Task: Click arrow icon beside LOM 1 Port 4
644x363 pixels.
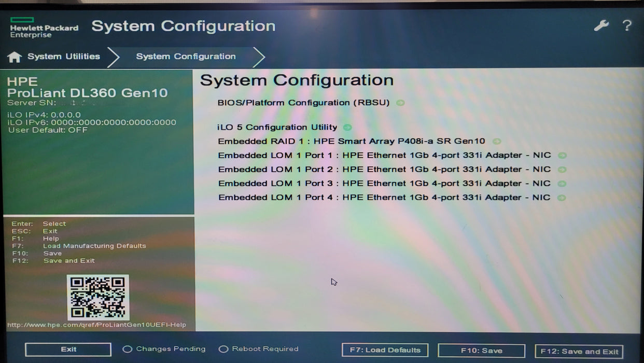Action: [x=562, y=198]
